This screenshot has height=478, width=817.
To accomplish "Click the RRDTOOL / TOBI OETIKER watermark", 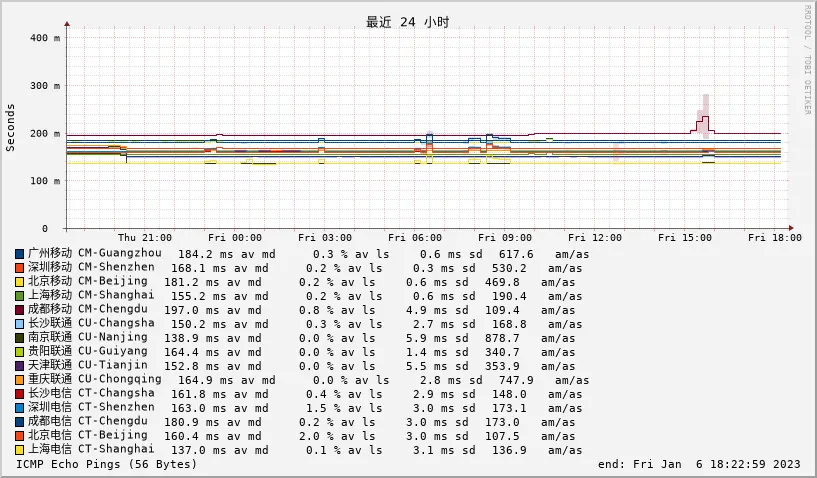I will coord(807,60).
